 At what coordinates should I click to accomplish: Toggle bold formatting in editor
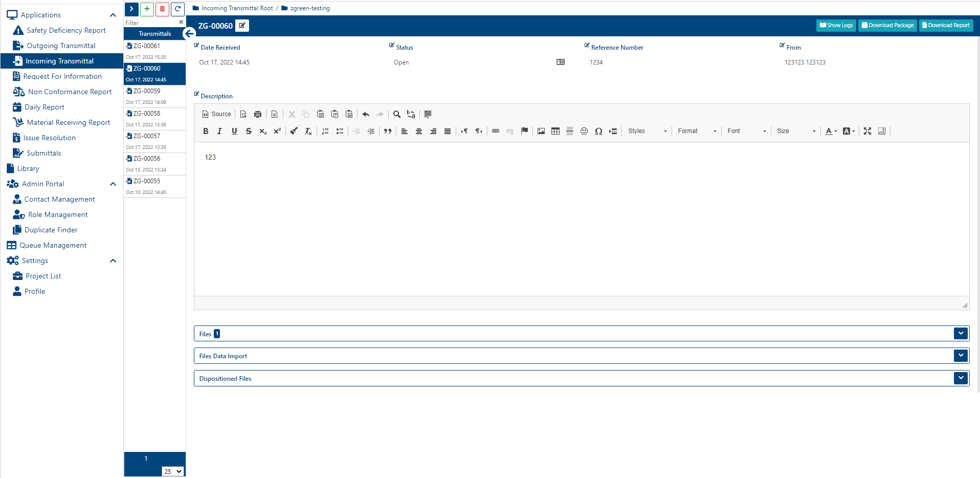coord(206,131)
